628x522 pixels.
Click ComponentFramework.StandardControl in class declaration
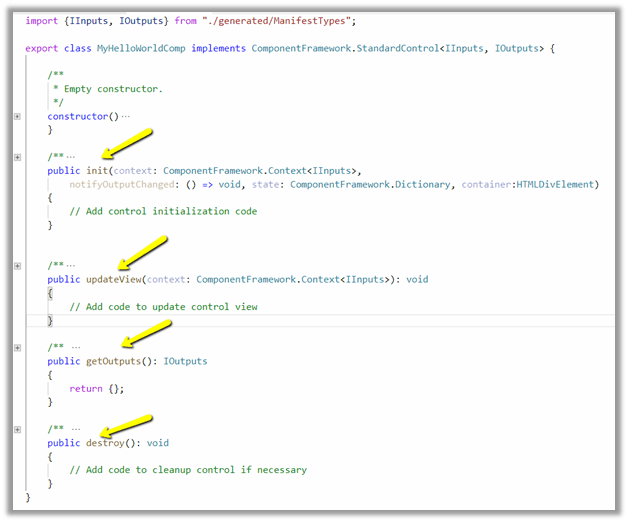pyautogui.click(x=345, y=48)
